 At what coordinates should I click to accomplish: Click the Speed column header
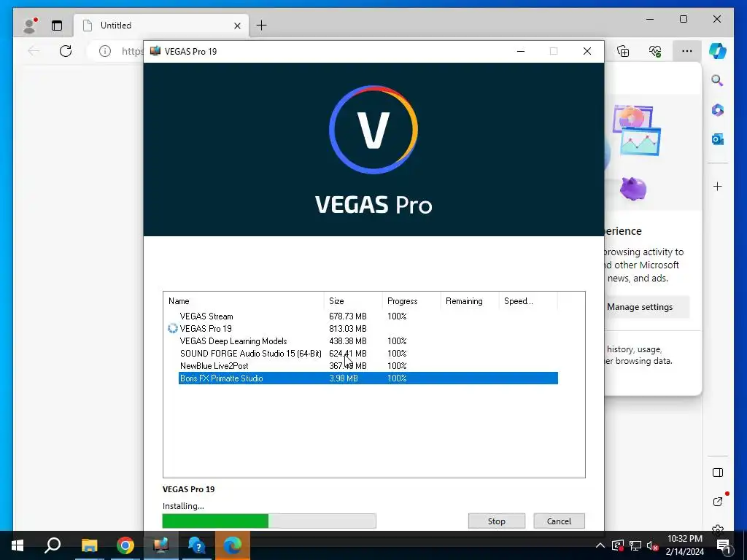(528, 301)
